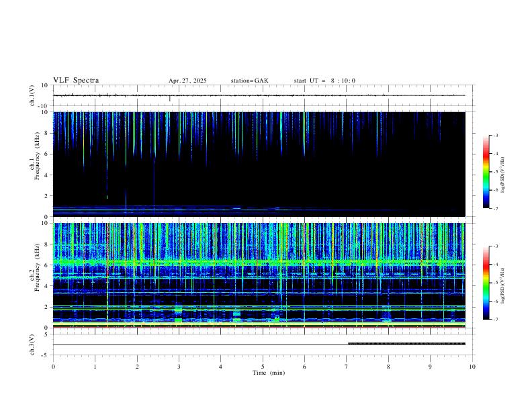Click the thick ch.3 signal segment after 7 min
This screenshot has width=532, height=411.
tap(407, 344)
